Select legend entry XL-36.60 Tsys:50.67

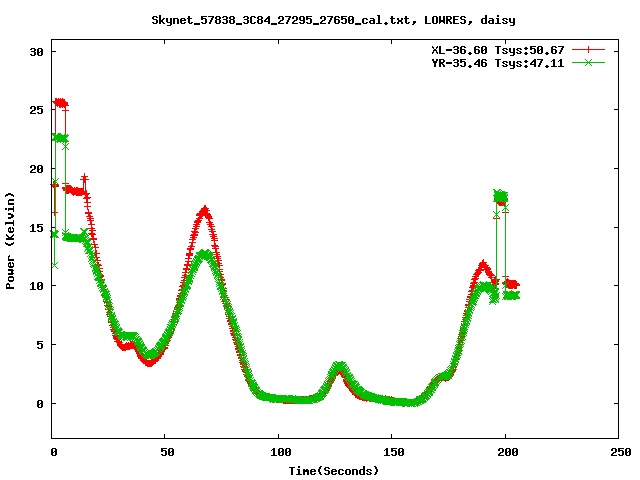click(498, 50)
